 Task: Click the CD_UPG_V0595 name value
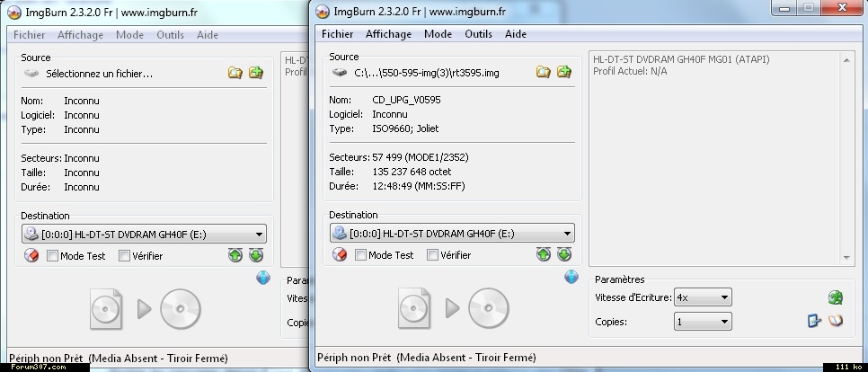tap(406, 100)
